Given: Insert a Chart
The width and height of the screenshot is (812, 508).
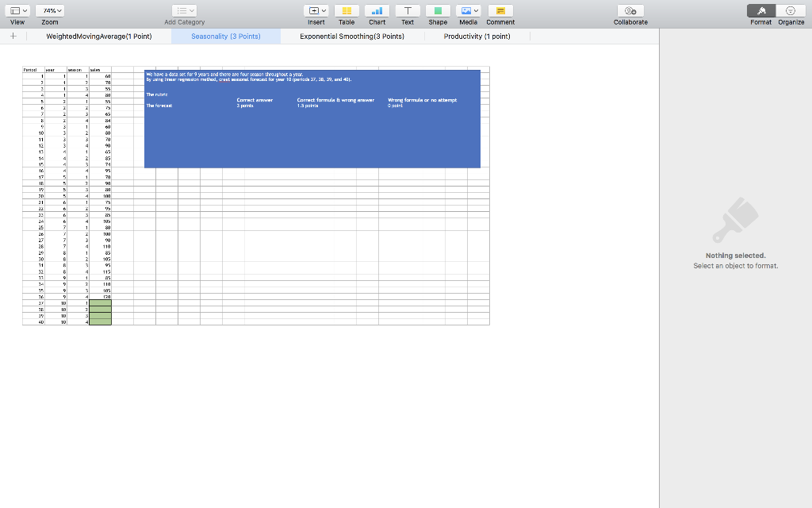Looking at the screenshot, I should point(377,10).
